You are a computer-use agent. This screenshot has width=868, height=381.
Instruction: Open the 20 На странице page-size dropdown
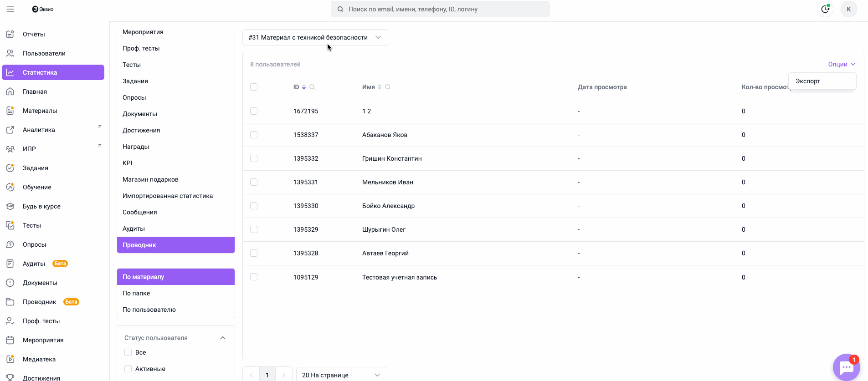[x=341, y=375]
